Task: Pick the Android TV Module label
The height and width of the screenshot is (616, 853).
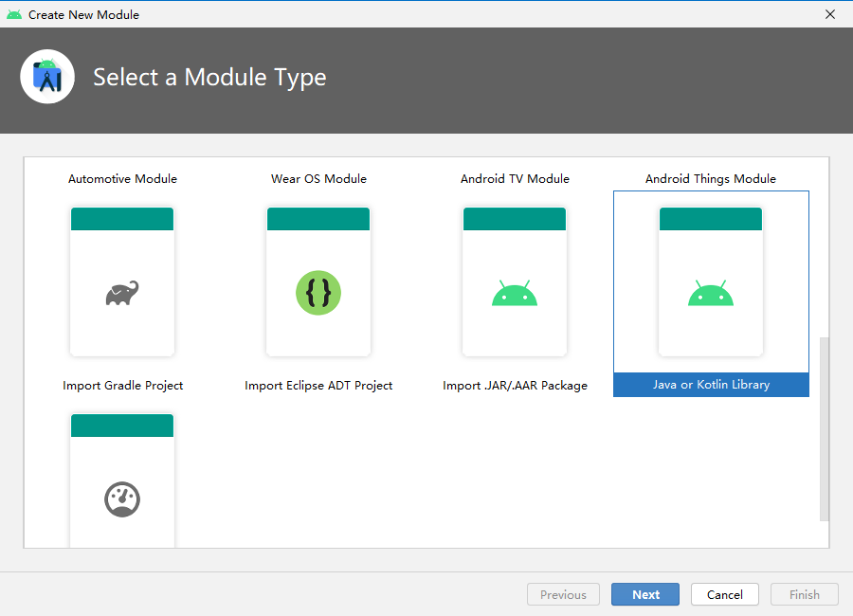Action: pos(515,179)
